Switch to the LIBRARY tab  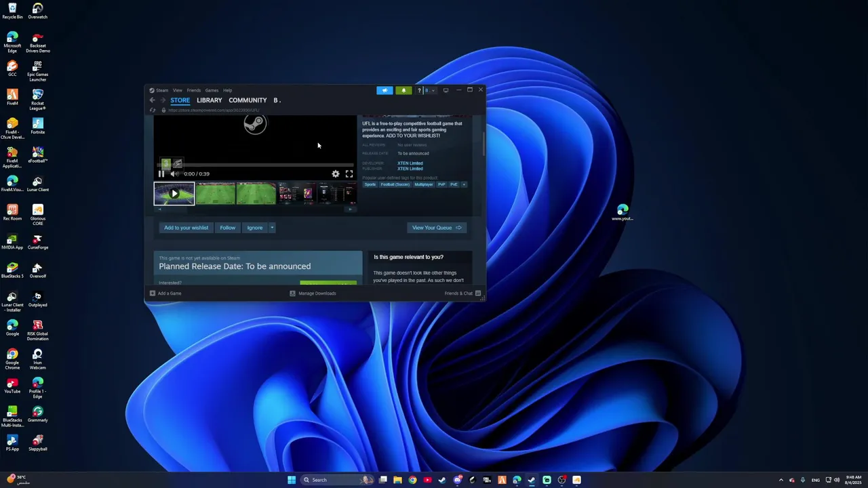point(210,100)
